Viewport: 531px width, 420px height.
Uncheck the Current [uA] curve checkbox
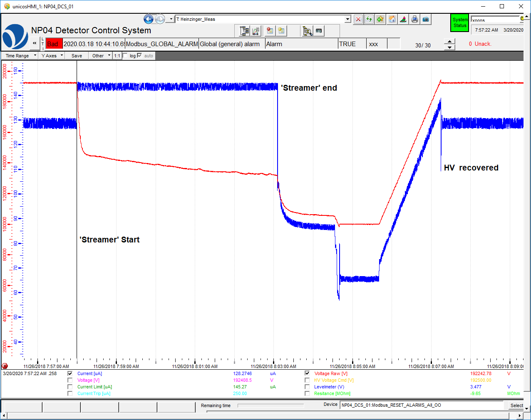click(70, 373)
